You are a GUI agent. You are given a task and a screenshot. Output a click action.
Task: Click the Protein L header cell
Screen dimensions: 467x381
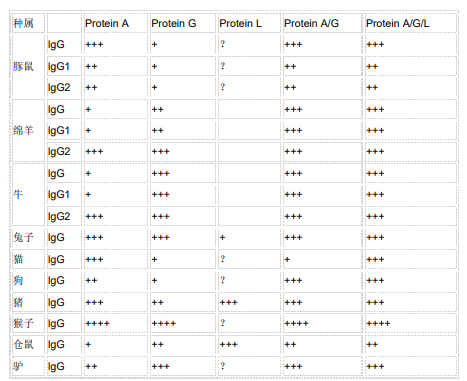pos(249,23)
